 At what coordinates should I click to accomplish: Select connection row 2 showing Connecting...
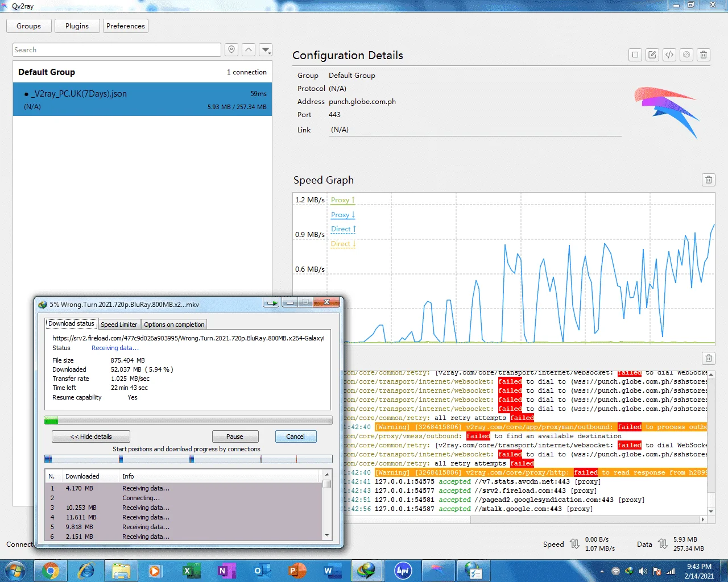[x=183, y=498]
